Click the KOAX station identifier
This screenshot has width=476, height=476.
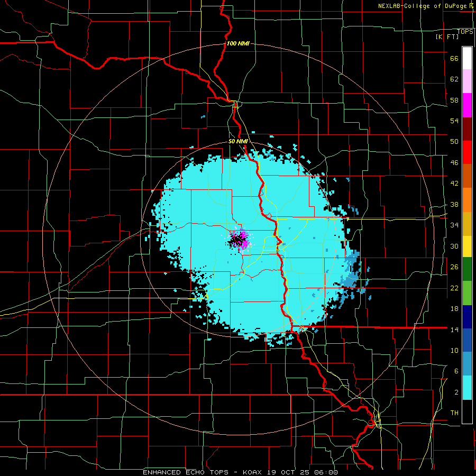(252, 472)
